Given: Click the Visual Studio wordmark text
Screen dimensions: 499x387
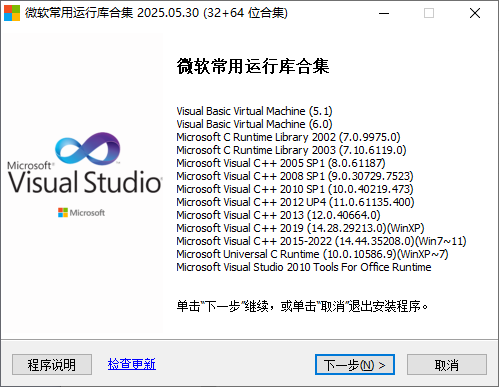Looking at the screenshot, I should coord(85,182).
